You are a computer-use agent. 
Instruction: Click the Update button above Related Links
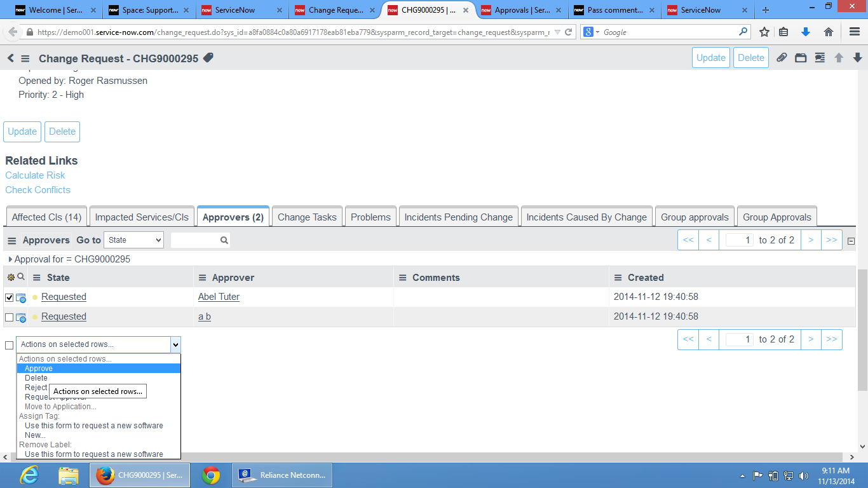coord(22,132)
